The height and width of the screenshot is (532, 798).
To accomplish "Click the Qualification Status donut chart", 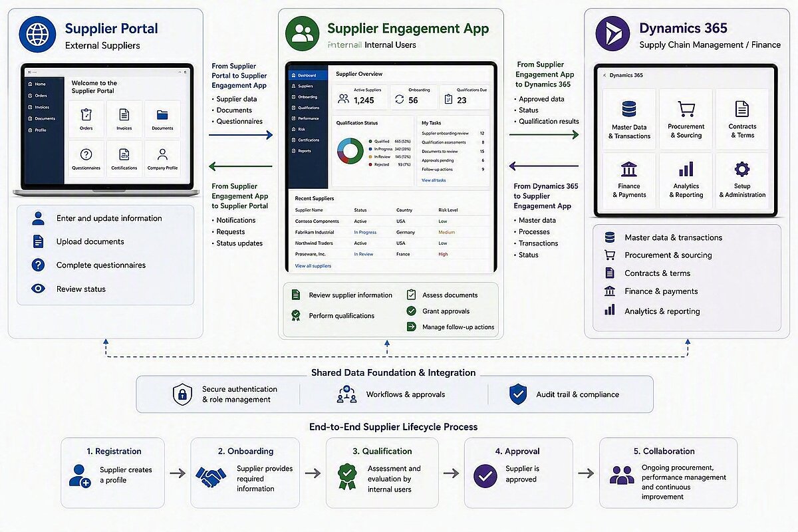I will point(350,151).
